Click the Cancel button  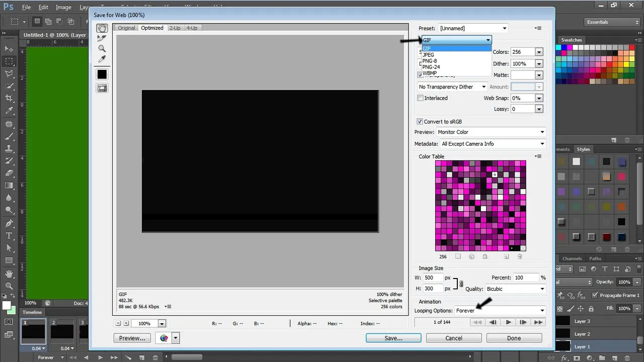coord(454,338)
